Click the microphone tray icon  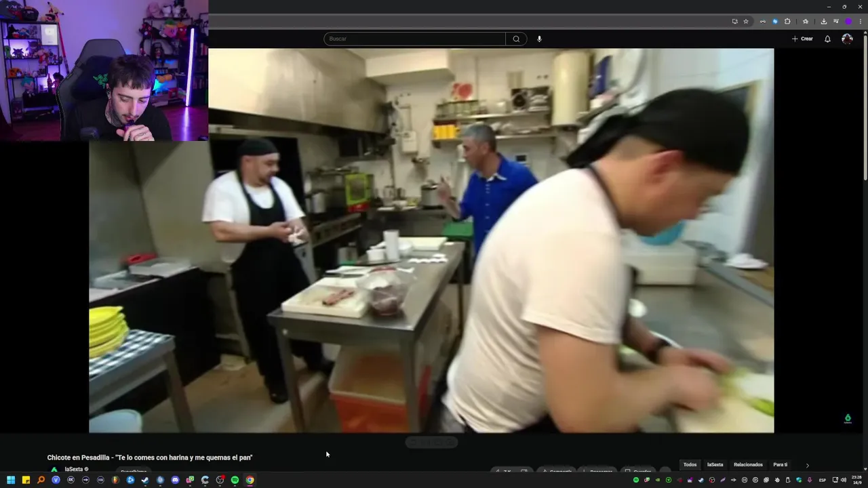coord(810,480)
